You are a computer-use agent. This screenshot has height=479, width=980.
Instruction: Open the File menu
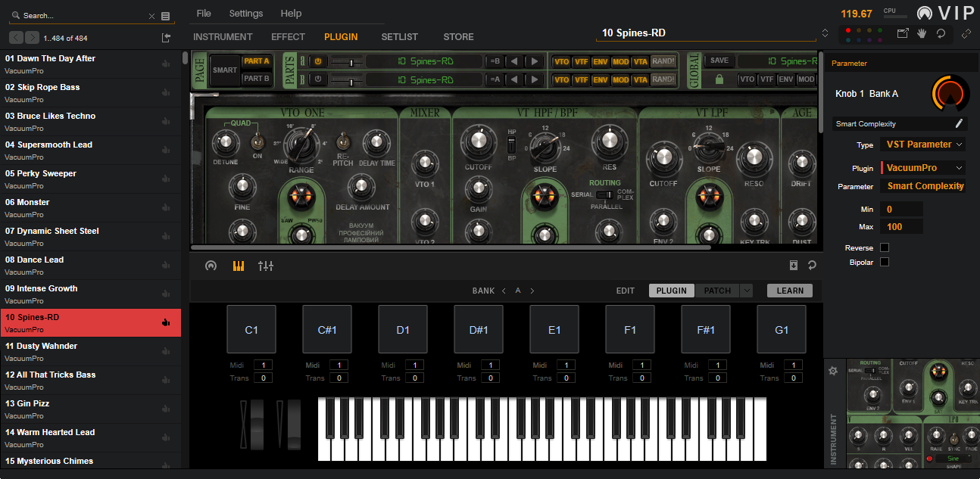[x=204, y=14]
